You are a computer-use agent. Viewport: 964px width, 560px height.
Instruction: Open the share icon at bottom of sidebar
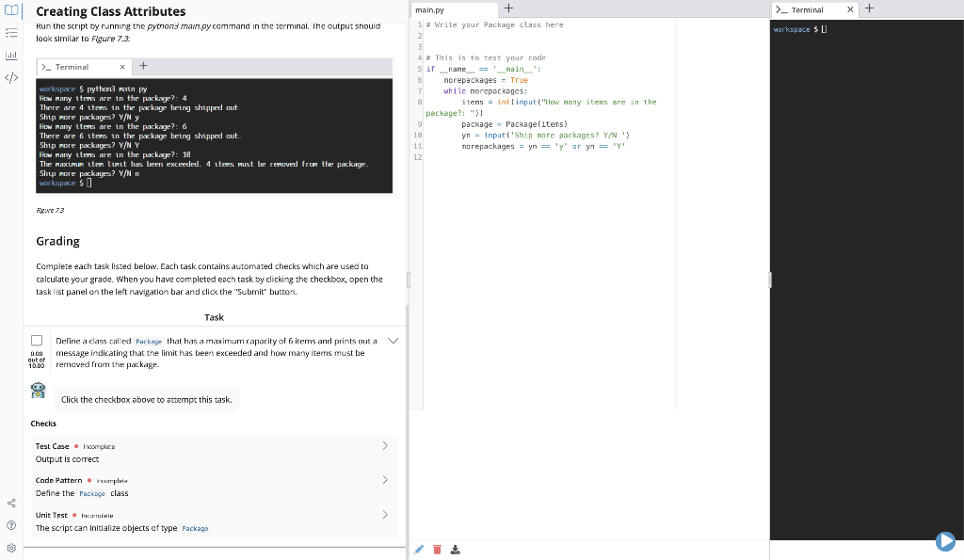pyautogui.click(x=9, y=504)
